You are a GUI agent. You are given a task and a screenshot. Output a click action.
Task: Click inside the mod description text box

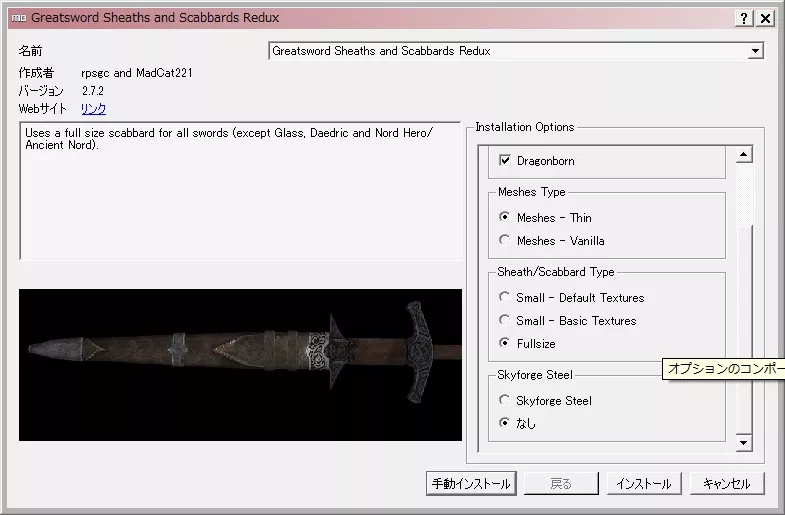pos(240,200)
